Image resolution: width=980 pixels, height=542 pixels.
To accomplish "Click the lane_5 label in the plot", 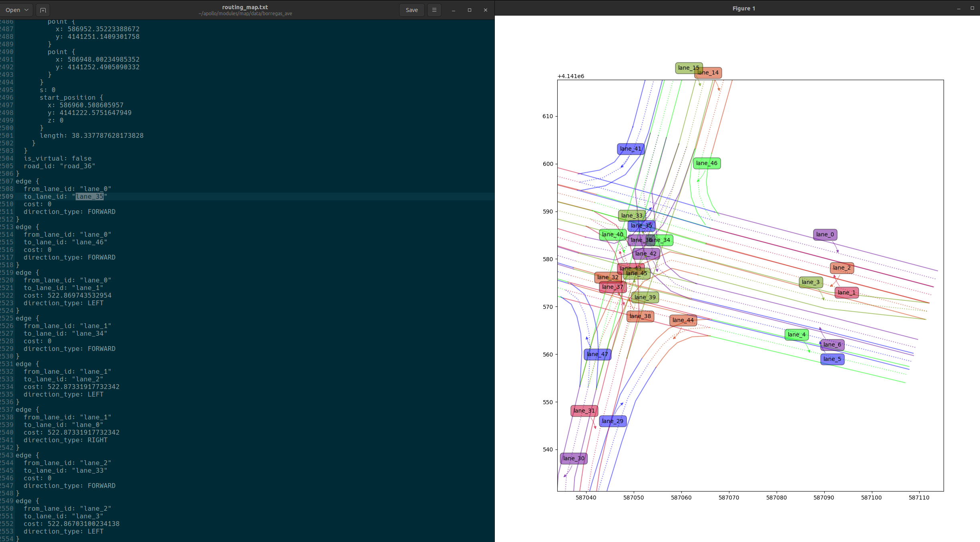I will coord(832,359).
